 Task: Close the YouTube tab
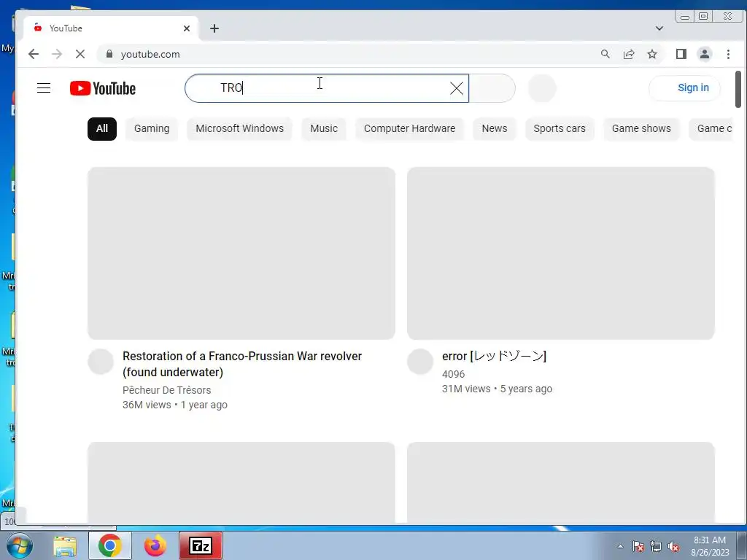187,28
